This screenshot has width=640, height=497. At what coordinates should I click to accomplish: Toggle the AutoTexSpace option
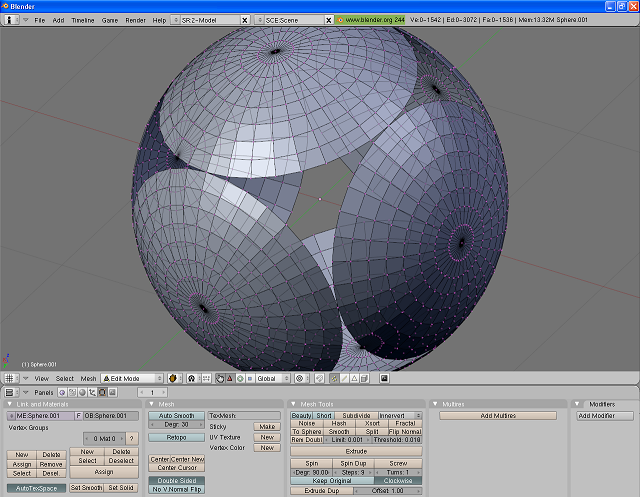pos(36,488)
